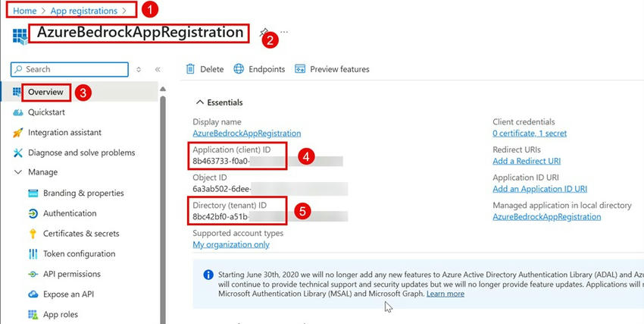Image resolution: width=644 pixels, height=324 pixels.
Task: Click the Supported account types label
Action: tap(238, 233)
